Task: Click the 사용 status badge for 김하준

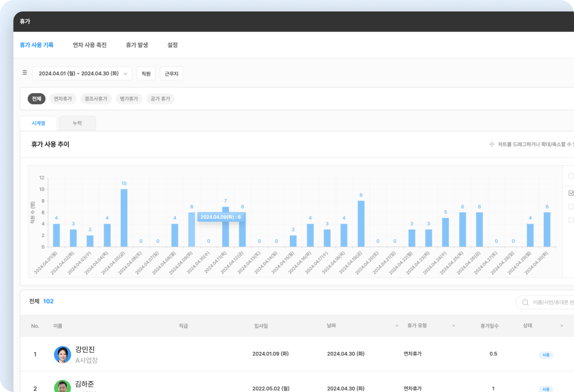Action: tap(546, 389)
